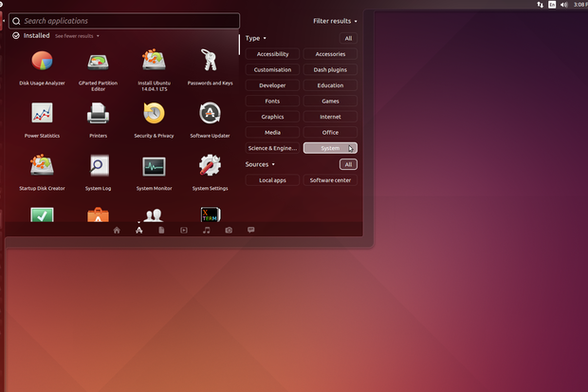Screen dimensions: 588x392
Task: Filter sources by Local apps
Action: [x=272, y=180]
